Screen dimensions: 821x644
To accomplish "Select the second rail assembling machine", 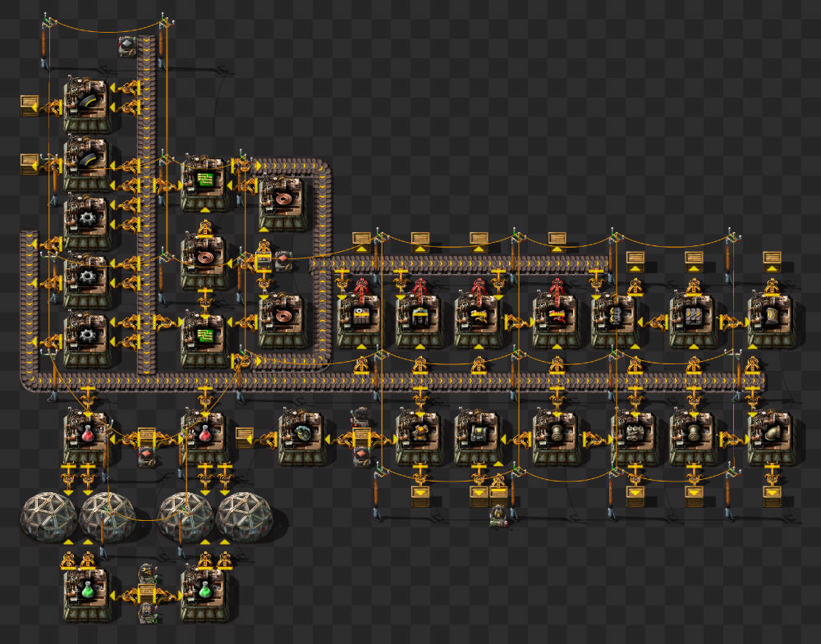I will (x=87, y=162).
